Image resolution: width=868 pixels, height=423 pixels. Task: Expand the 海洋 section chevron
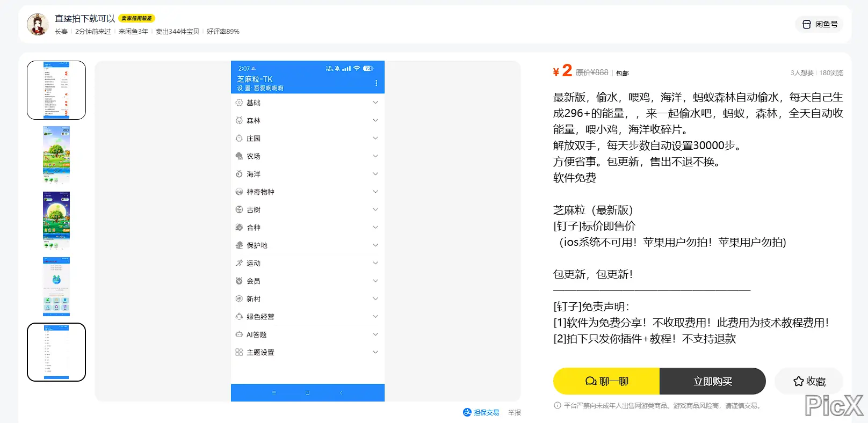coord(375,174)
